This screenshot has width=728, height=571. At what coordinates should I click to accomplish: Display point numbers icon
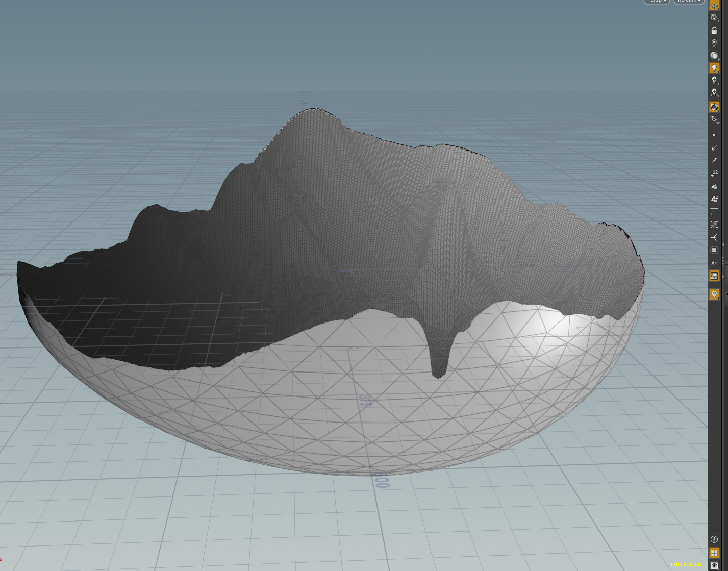click(714, 173)
